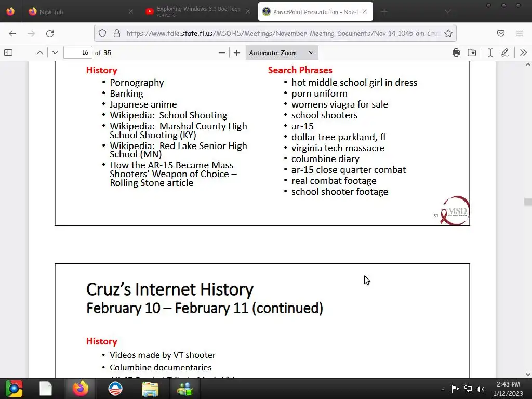Click 'Banking' list item

(x=126, y=94)
